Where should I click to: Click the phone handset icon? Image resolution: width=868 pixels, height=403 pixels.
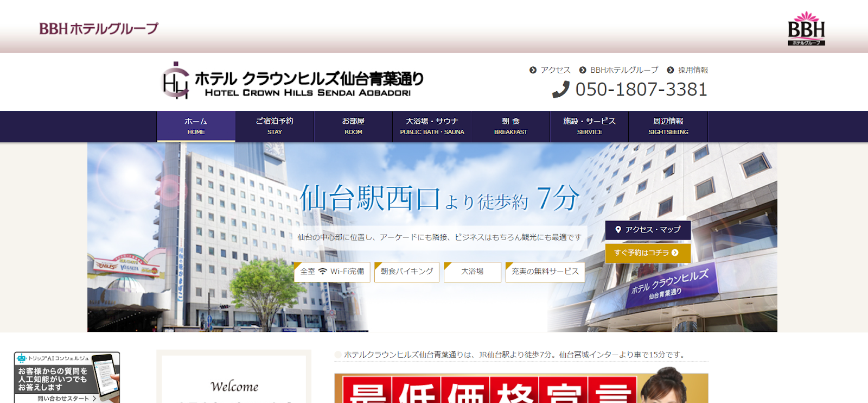(x=561, y=89)
